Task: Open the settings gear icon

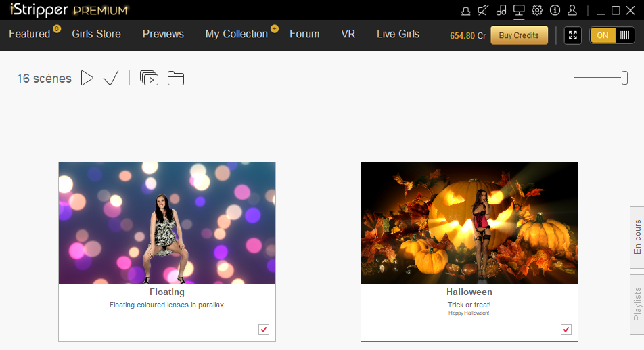Action: click(x=537, y=10)
